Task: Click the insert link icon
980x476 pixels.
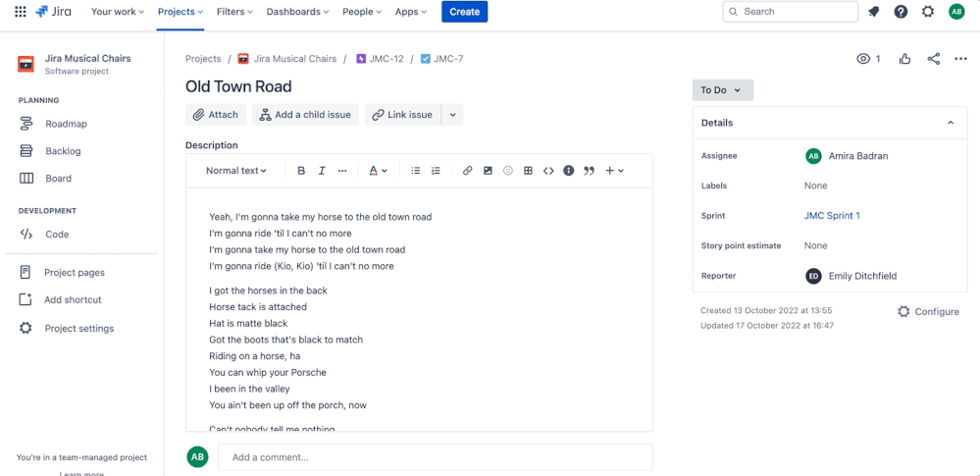Action: (467, 170)
